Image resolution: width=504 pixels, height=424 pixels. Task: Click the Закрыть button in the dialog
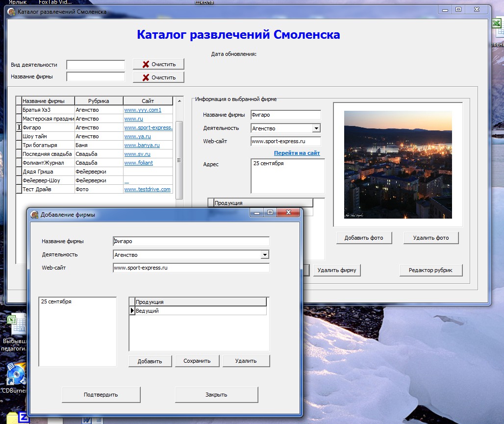[x=216, y=395]
